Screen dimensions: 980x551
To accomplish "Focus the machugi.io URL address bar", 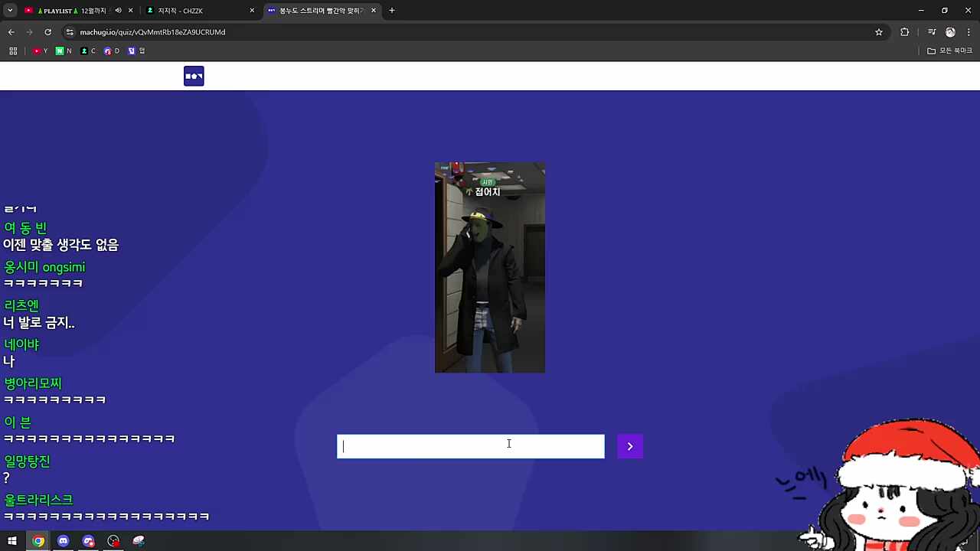I will [475, 32].
